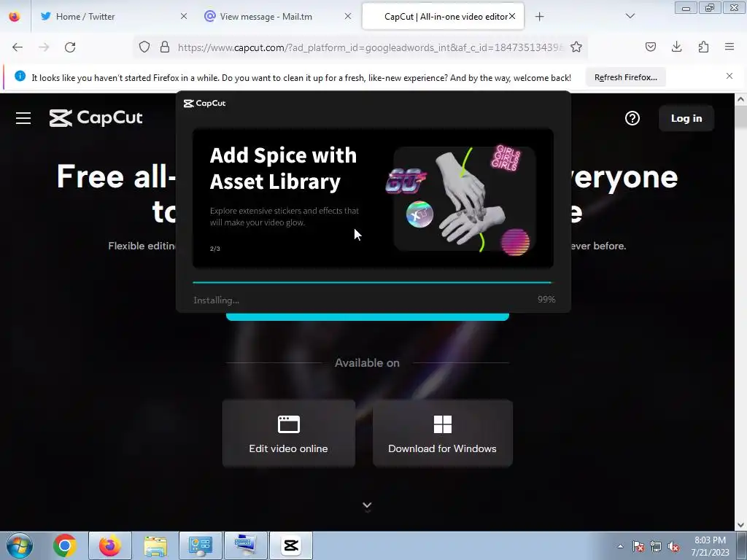Click the installer progress bar

point(373,282)
